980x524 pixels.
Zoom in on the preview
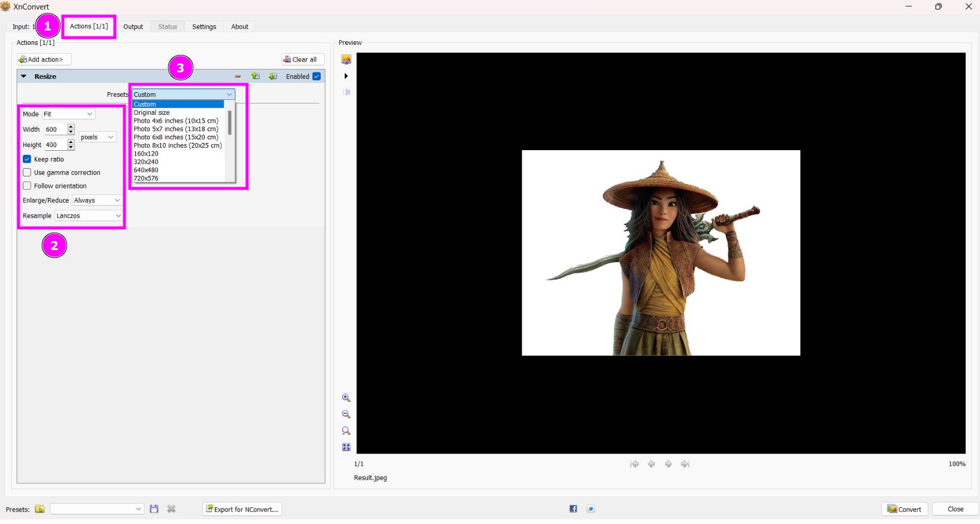pyautogui.click(x=346, y=398)
